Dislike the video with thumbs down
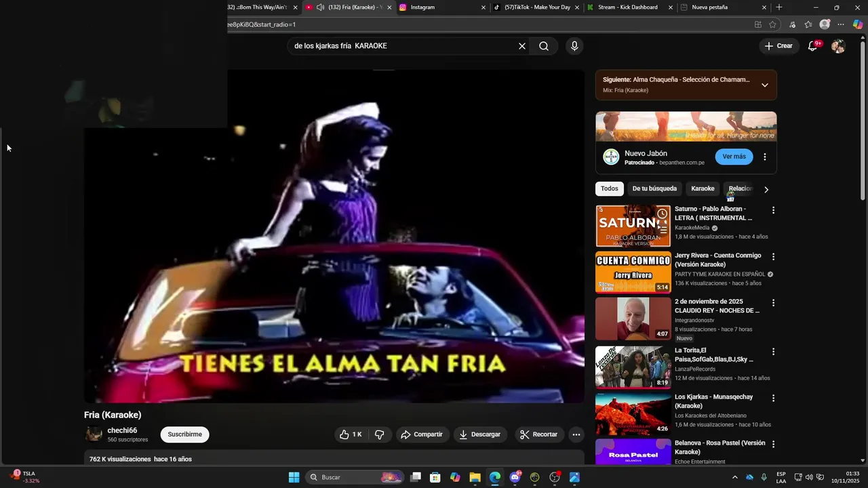 380,434
